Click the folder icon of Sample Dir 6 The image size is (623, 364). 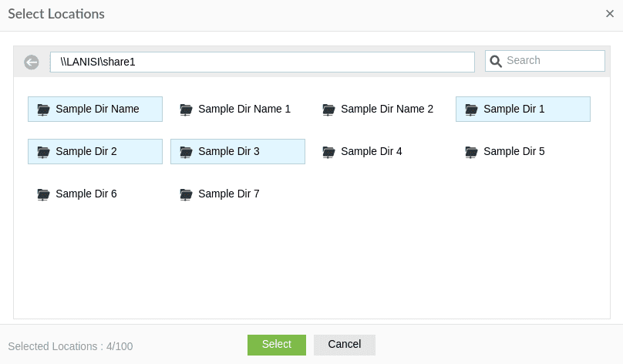[43, 194]
